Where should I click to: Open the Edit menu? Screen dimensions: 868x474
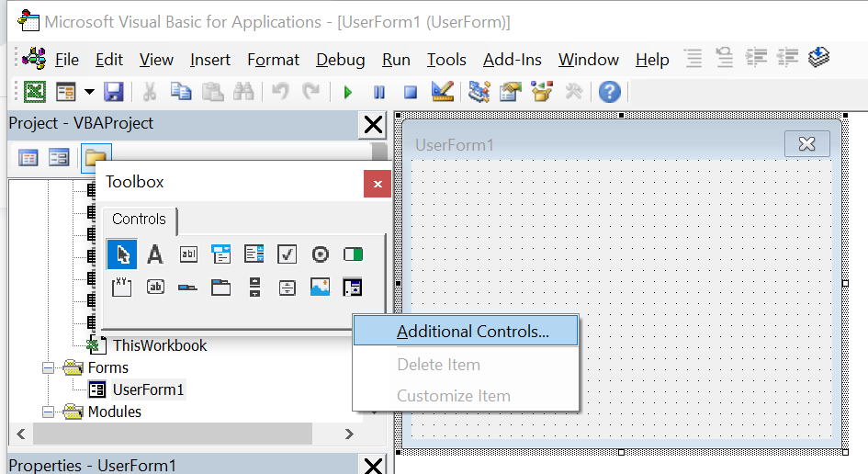point(109,59)
